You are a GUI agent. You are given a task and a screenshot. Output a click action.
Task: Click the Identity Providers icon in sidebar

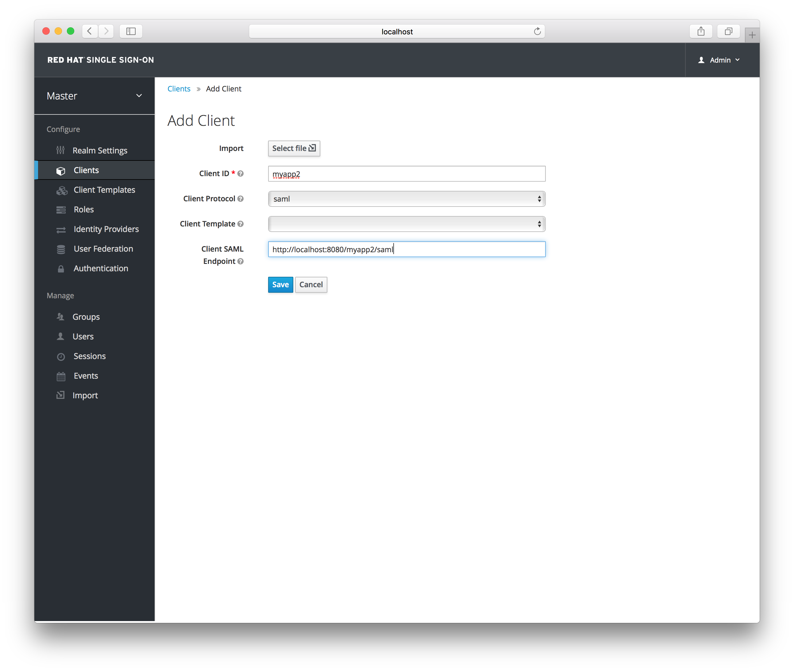click(x=61, y=229)
